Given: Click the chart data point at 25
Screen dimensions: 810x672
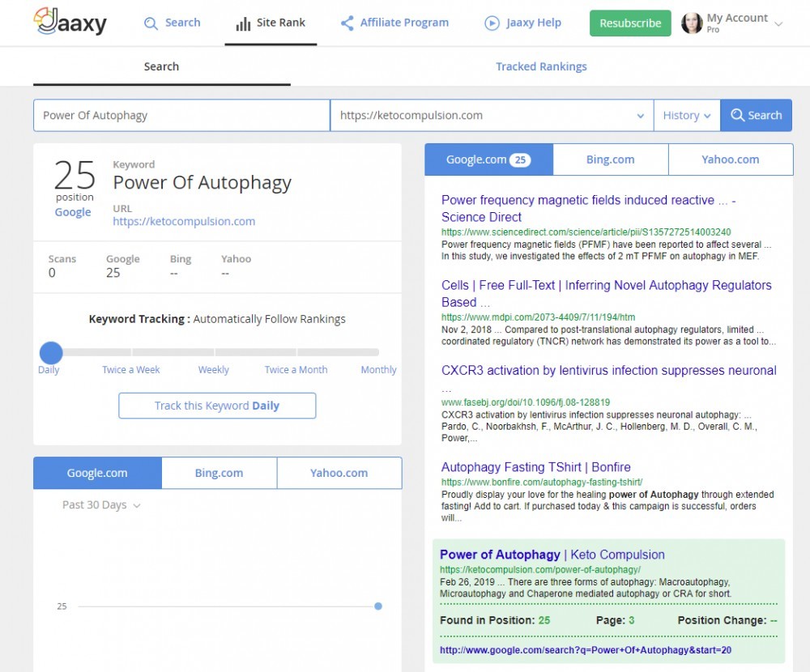Looking at the screenshot, I should click(378, 606).
